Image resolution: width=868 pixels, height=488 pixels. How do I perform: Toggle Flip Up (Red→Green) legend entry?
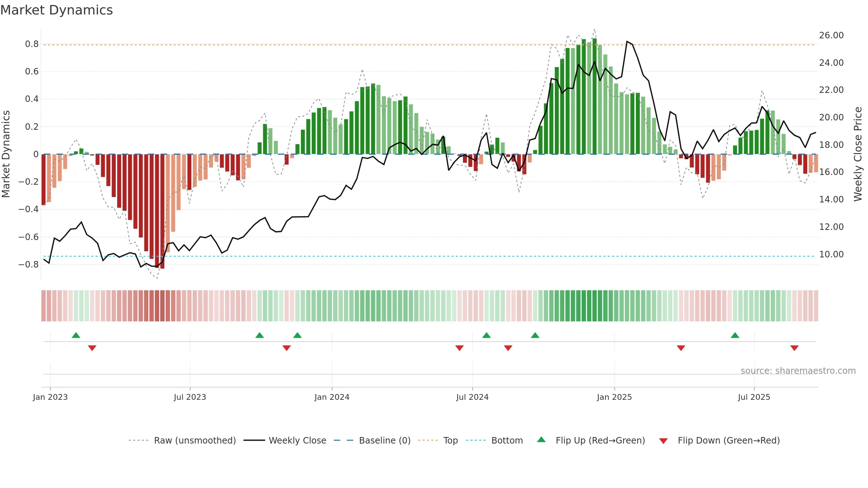pyautogui.click(x=591, y=440)
